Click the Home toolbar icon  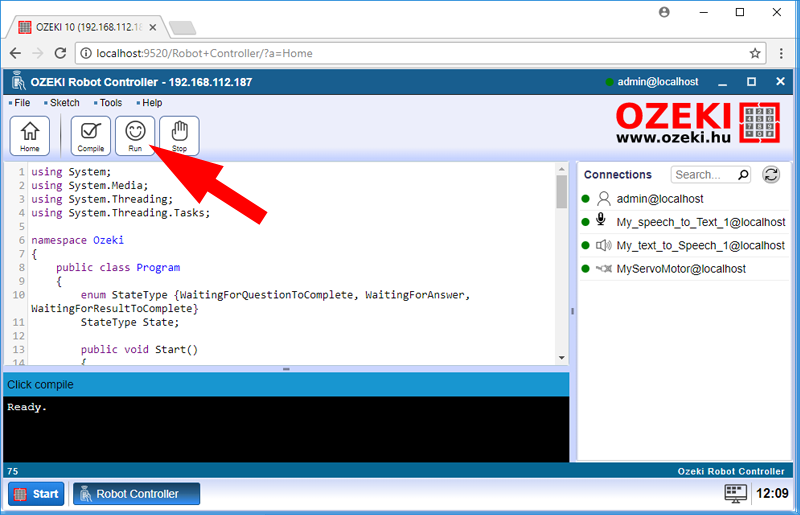[x=30, y=135]
